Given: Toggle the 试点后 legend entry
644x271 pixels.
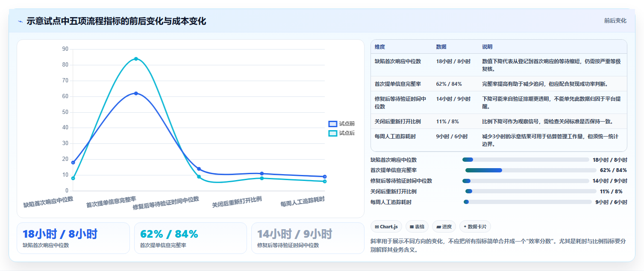Looking at the screenshot, I should tap(341, 133).
